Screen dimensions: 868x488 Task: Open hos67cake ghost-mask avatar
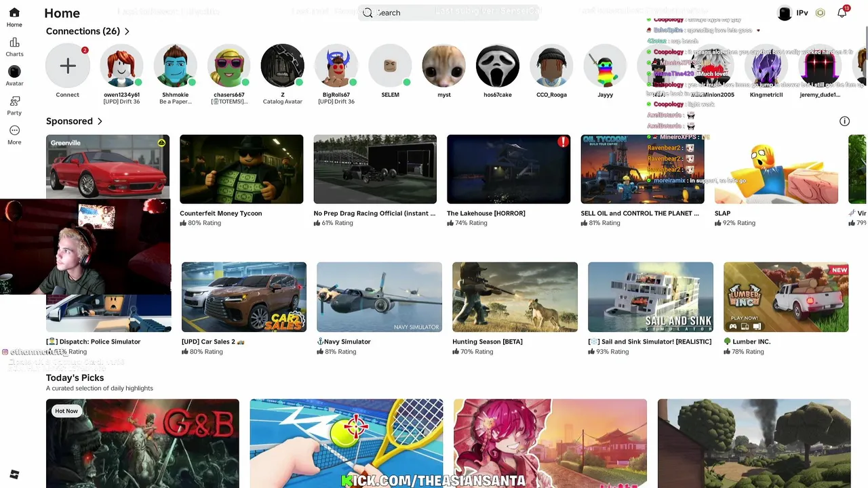pos(498,66)
